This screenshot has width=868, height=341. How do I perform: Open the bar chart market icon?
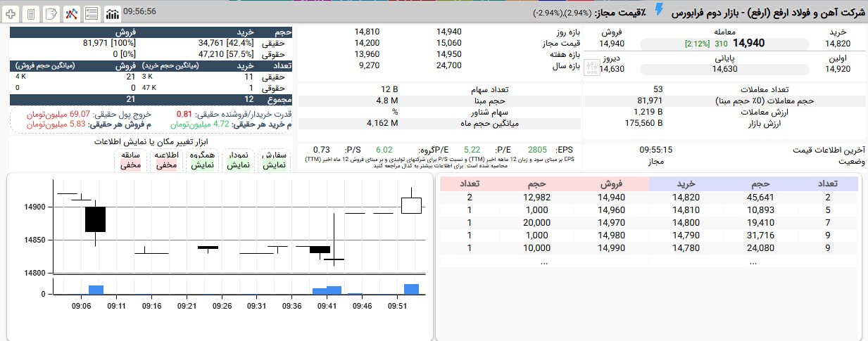click(x=112, y=13)
